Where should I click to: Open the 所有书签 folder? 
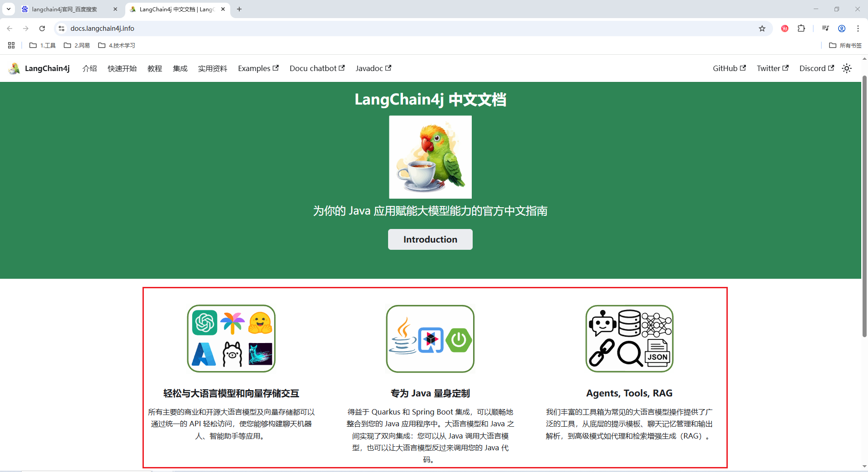(x=845, y=45)
